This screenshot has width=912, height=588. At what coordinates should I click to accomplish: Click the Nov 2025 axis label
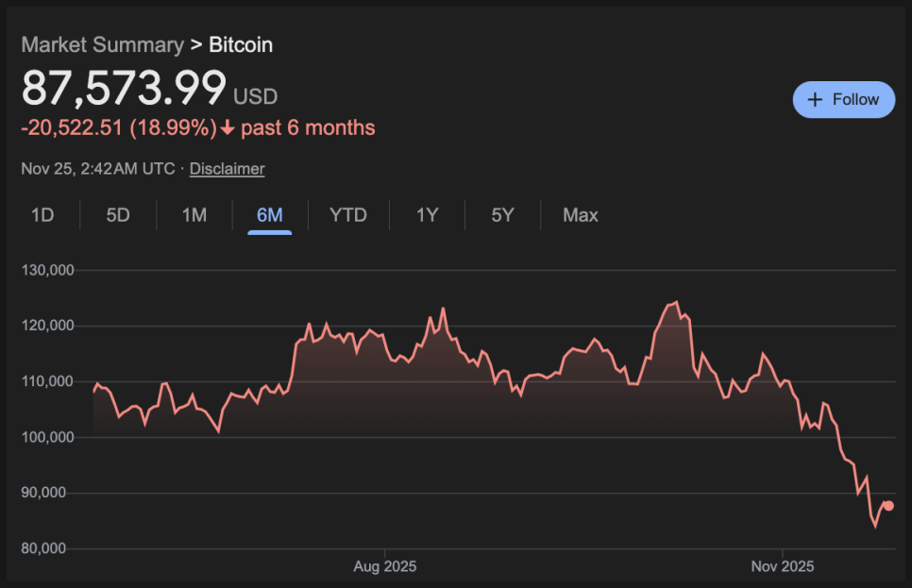point(783,567)
